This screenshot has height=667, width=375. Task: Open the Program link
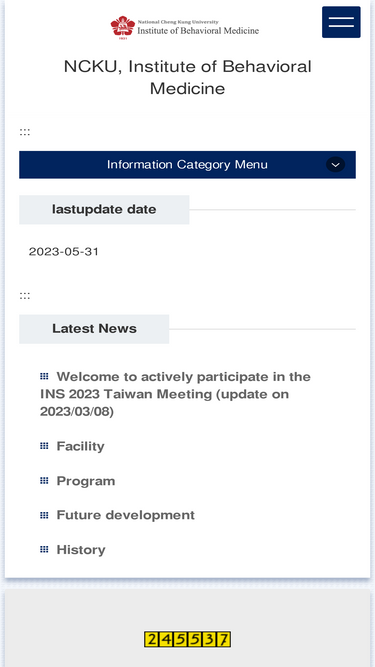click(86, 481)
